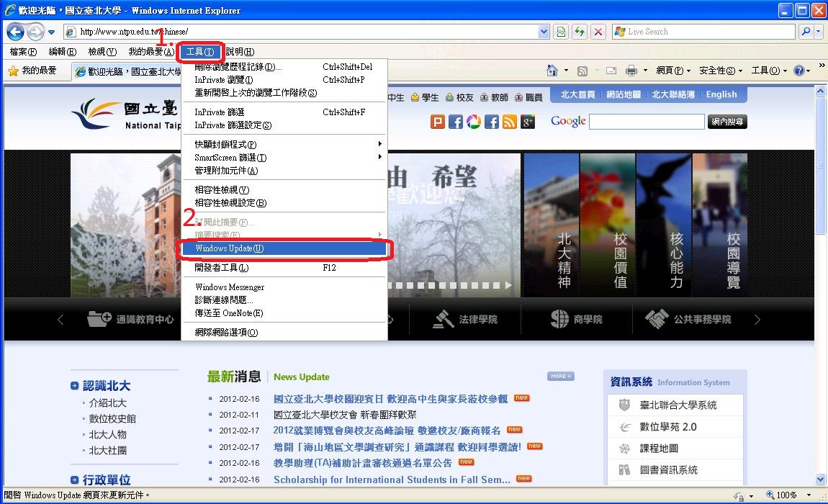Click the browser Back arrow button

(15, 32)
